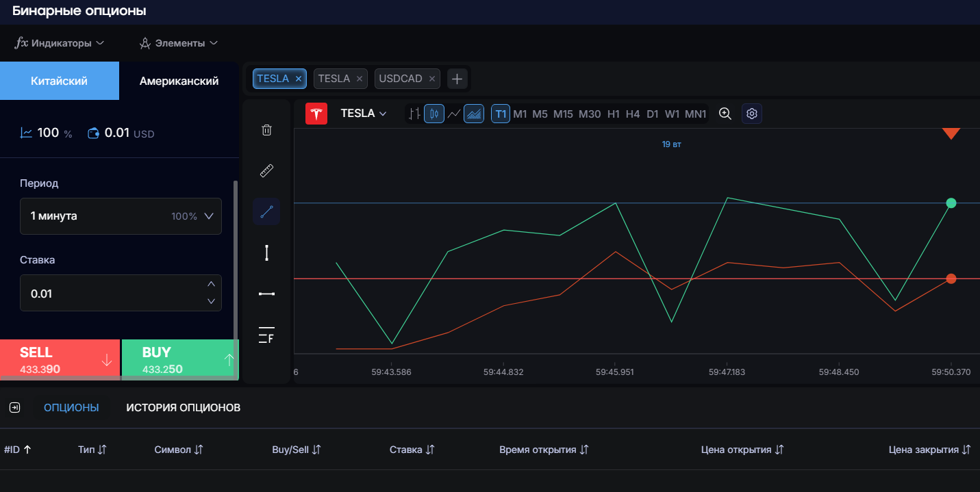Decrease the Ставка value
The image size is (980, 492).
click(x=211, y=302)
